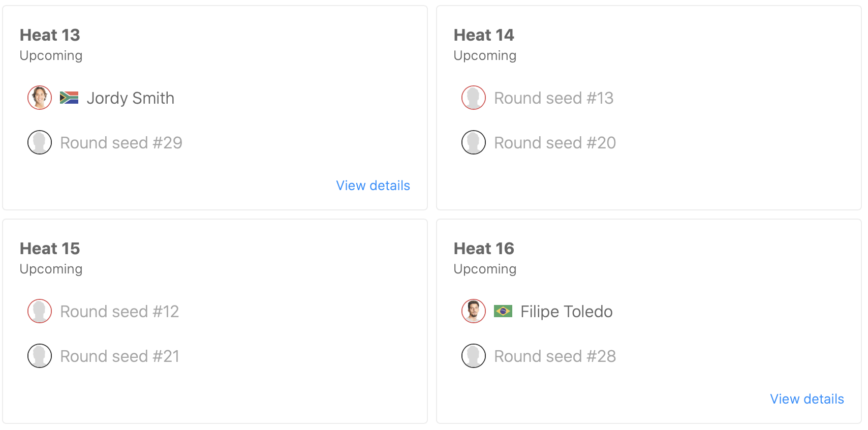The image size is (868, 430).
Task: Click Filipe Toledo's avatar photo
Action: [x=474, y=311]
